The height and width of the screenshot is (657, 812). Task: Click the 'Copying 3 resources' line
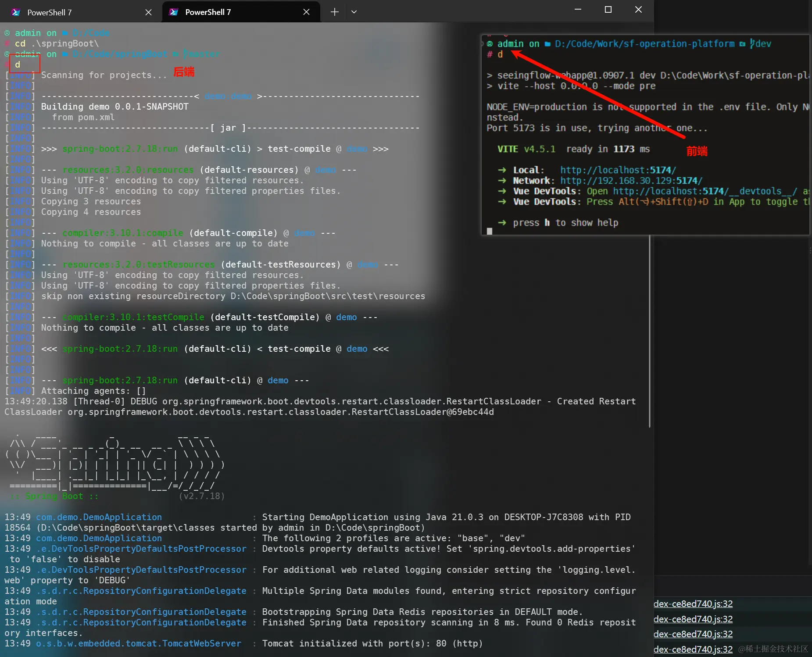pos(91,202)
